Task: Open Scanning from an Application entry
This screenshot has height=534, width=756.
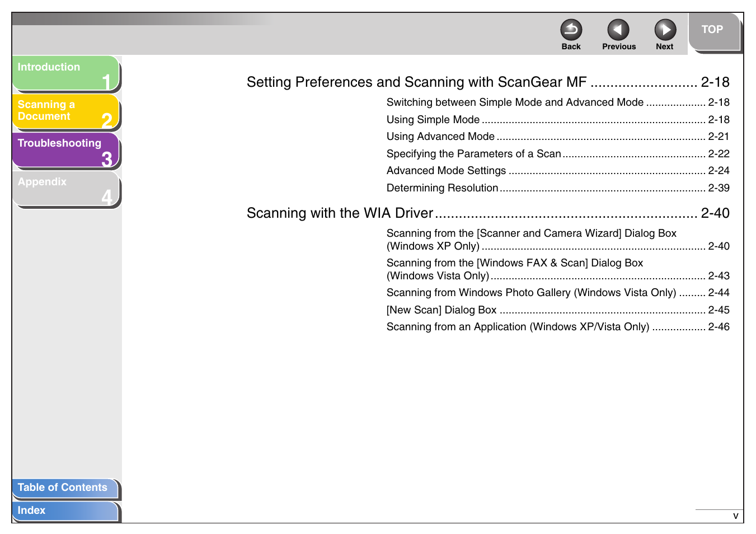Action: (558, 327)
